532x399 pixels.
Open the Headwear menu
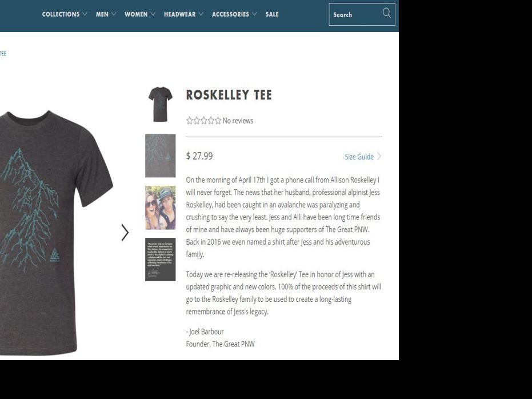[x=183, y=14]
